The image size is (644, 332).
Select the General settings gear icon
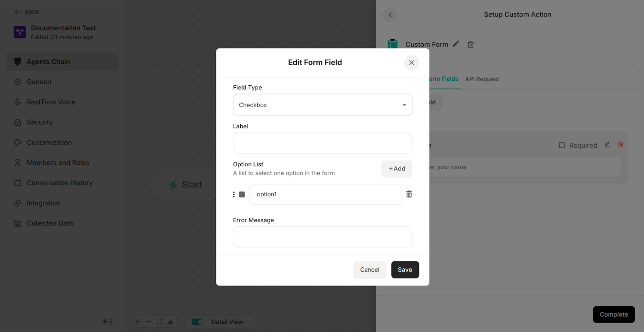[x=18, y=82]
